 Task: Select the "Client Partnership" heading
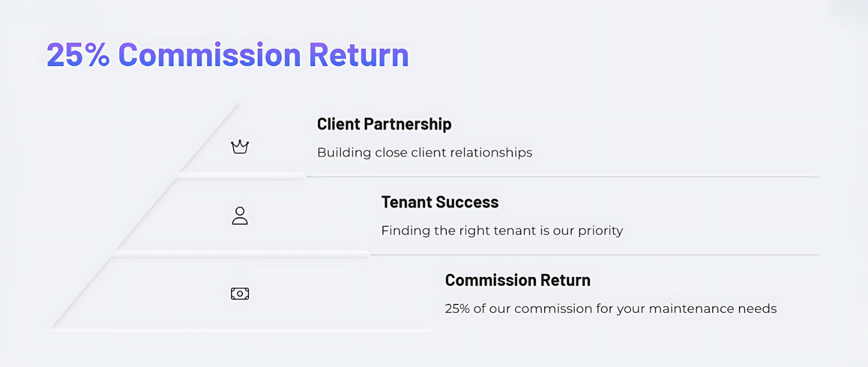click(384, 124)
